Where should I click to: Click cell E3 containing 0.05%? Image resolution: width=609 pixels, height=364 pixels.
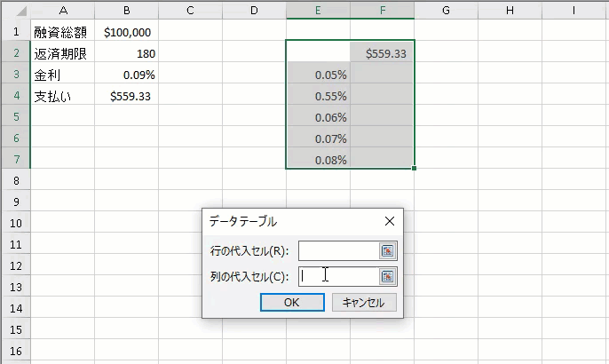(318, 75)
